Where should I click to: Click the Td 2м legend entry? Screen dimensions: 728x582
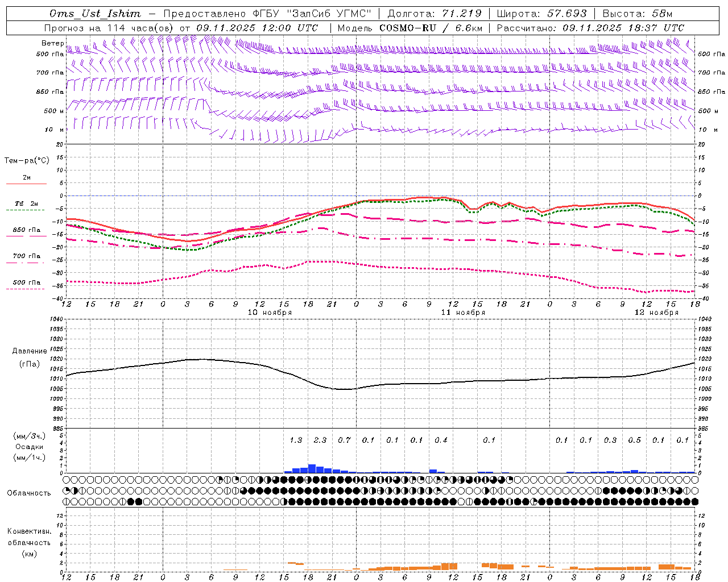26,203
